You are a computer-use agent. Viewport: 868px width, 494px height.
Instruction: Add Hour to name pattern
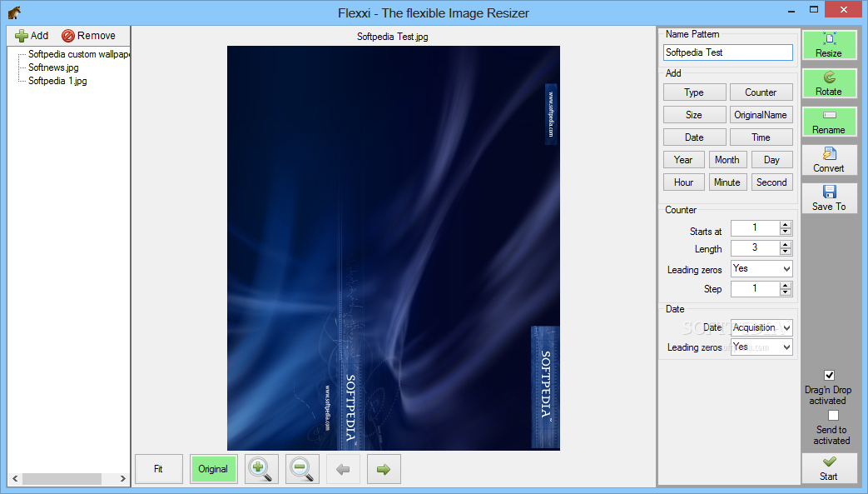tap(683, 182)
